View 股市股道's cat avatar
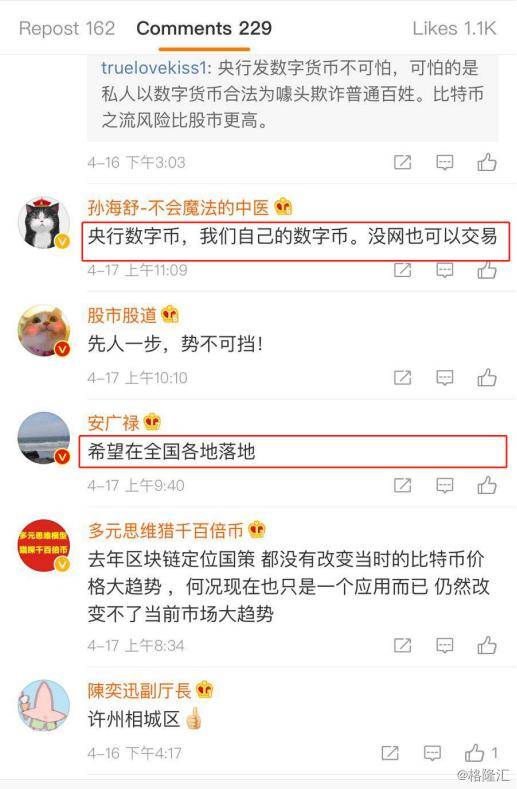Image resolution: width=517 pixels, height=789 pixels. click(x=44, y=331)
